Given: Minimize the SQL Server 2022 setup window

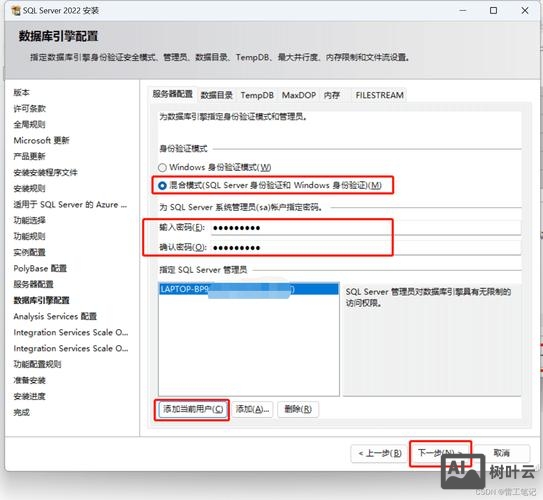Looking at the screenshot, I should (463, 11).
